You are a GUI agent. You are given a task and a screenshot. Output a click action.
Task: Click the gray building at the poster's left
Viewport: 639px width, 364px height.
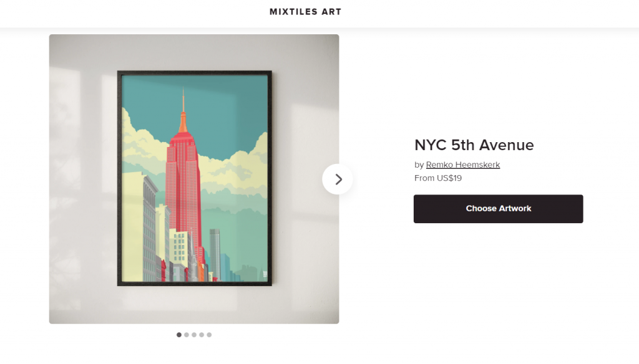pyautogui.click(x=150, y=228)
